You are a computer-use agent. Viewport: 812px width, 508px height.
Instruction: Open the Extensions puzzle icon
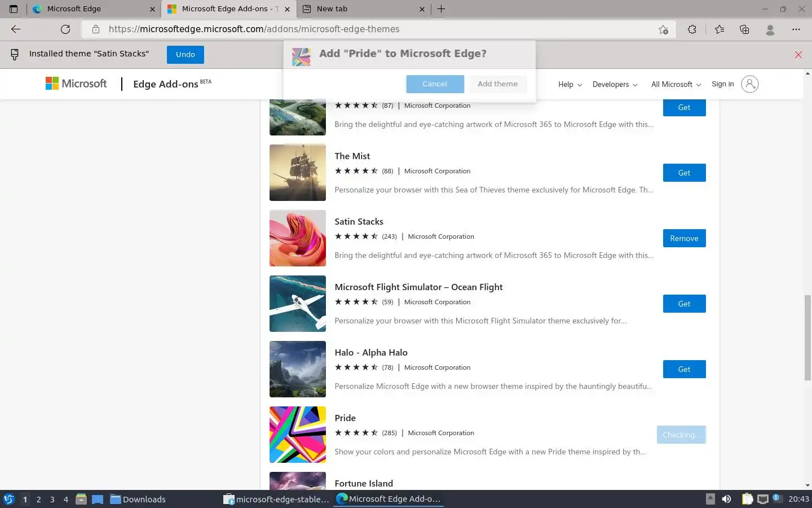pos(692,29)
